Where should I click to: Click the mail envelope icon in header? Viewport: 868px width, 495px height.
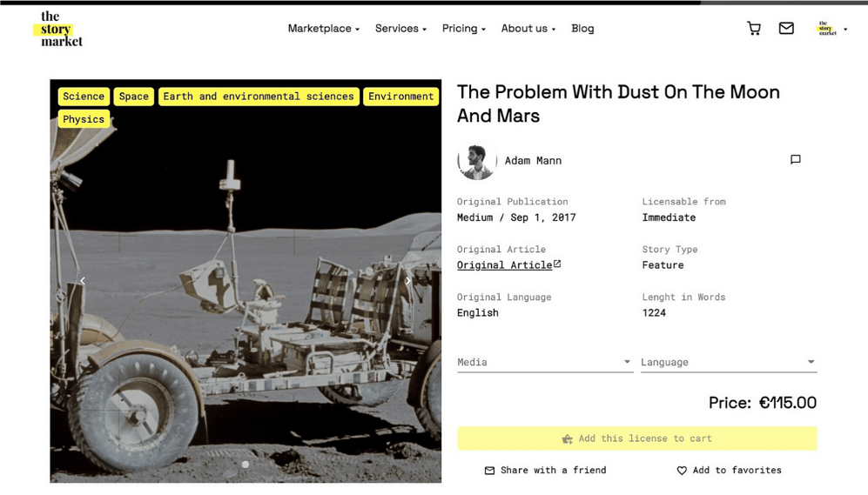coord(786,29)
